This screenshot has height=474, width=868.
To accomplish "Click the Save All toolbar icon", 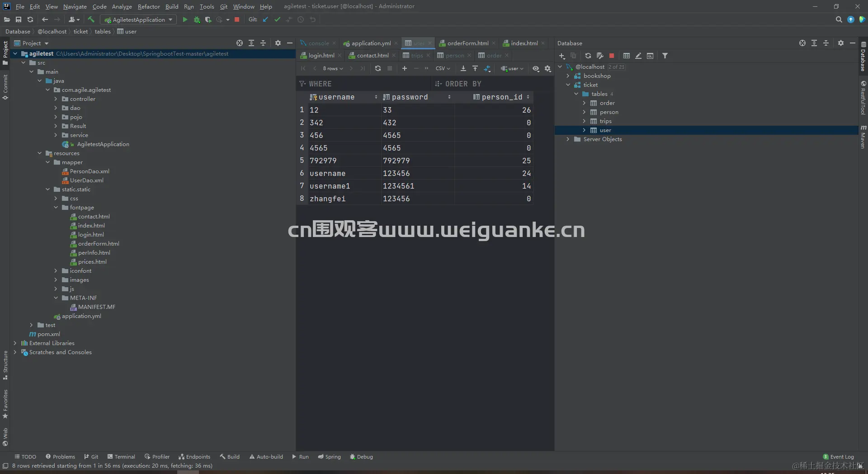I will coord(19,19).
